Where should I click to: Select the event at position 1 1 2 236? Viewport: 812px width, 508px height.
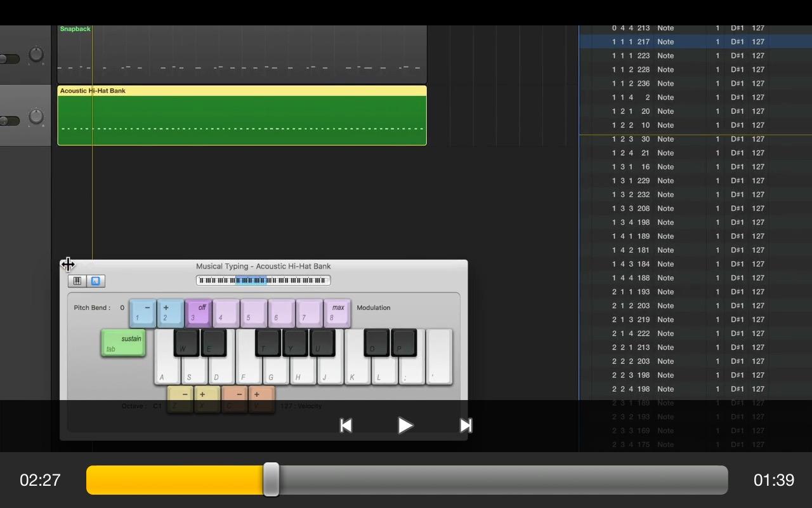pyautogui.click(x=695, y=84)
